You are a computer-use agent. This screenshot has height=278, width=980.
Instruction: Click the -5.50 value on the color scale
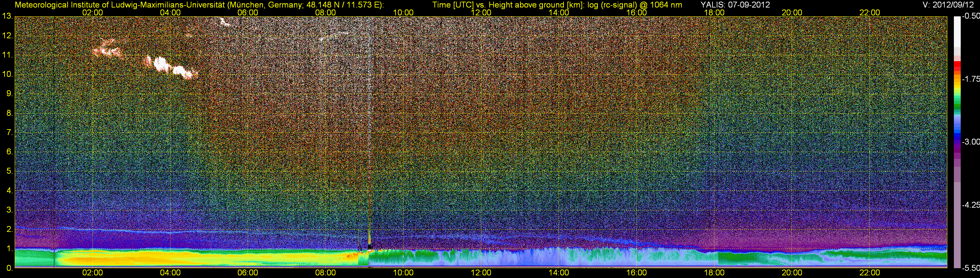(971, 268)
